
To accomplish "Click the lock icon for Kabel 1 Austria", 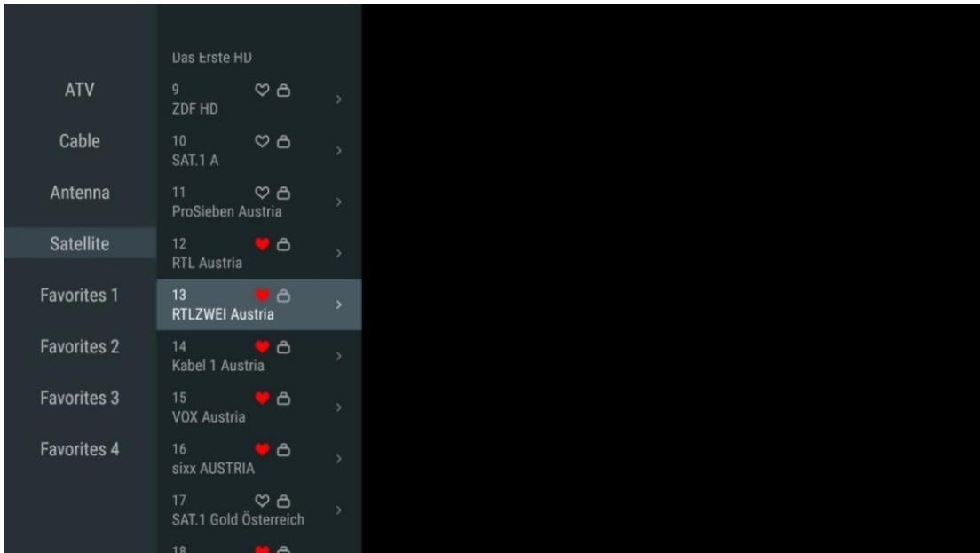I will tap(283, 347).
